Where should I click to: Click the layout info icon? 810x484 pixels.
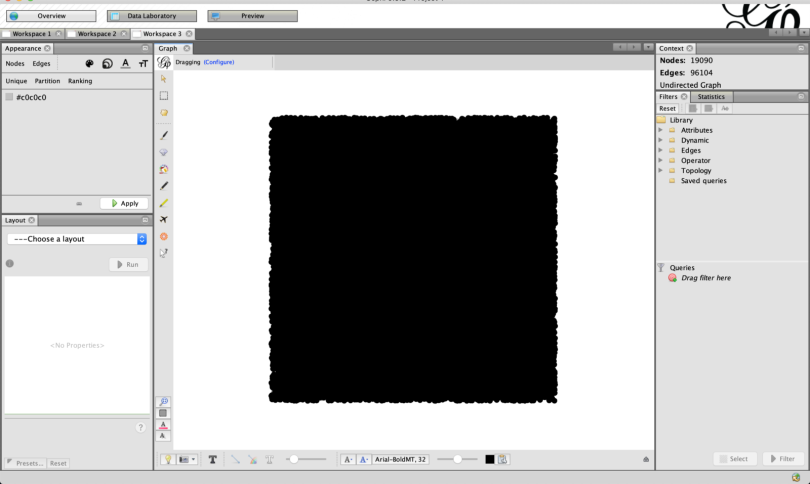[x=10, y=263]
